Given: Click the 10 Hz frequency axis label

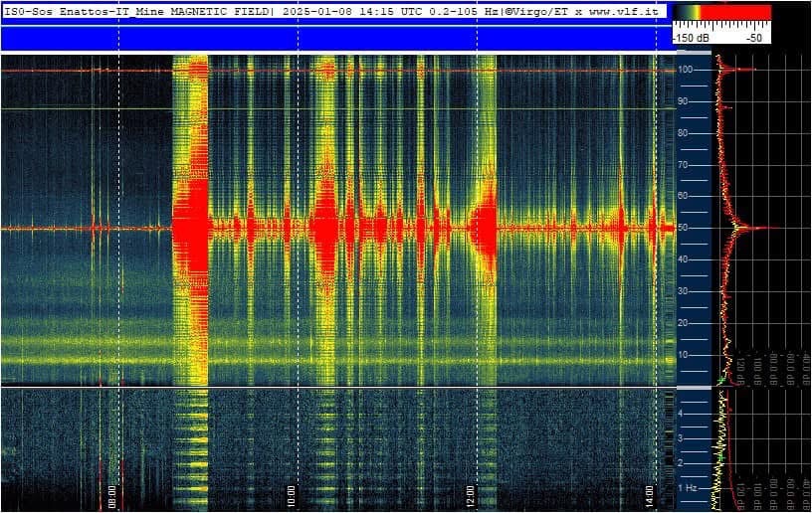Looking at the screenshot, I should click(685, 355).
